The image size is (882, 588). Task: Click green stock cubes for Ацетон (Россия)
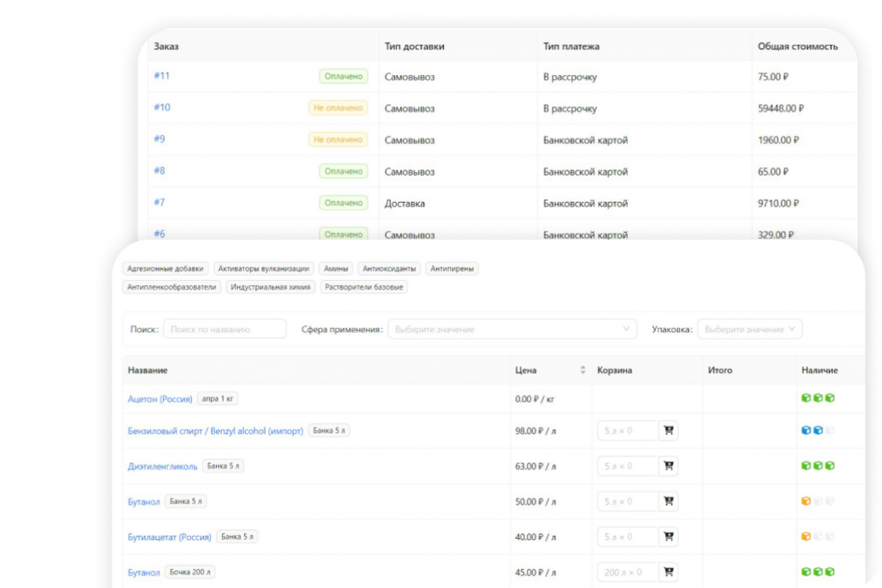point(817,398)
